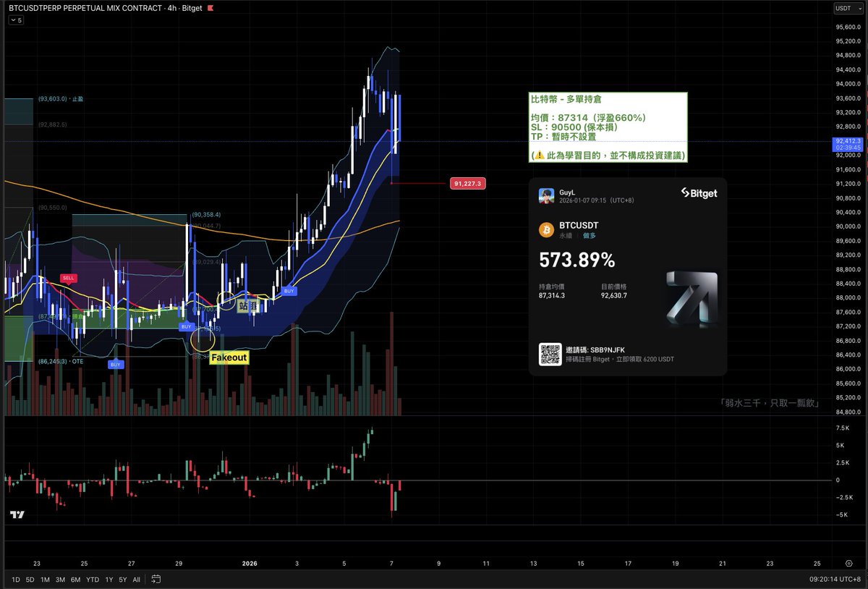Select the 5D time range

click(x=30, y=580)
